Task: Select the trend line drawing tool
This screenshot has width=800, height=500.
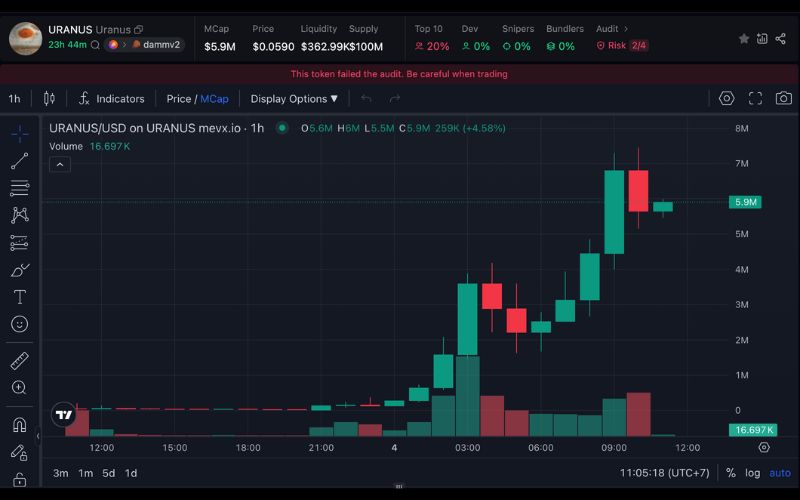Action: click(19, 161)
